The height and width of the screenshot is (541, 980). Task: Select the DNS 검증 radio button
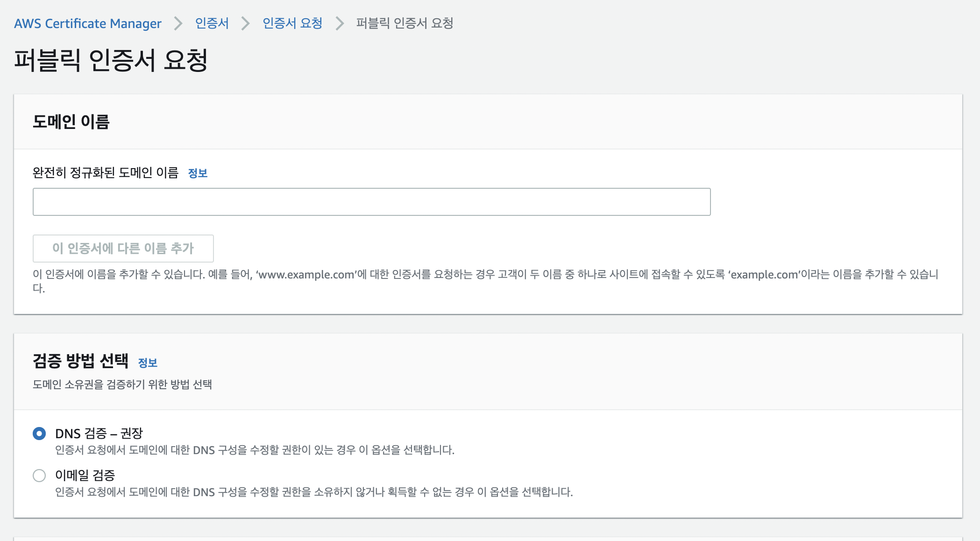(39, 434)
